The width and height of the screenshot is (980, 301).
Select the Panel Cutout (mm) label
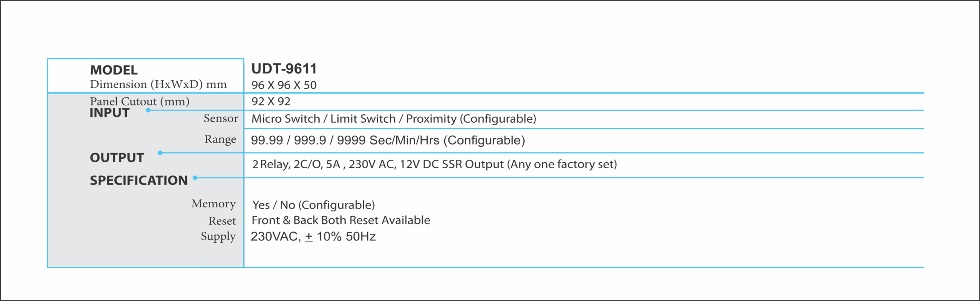pyautogui.click(x=140, y=101)
